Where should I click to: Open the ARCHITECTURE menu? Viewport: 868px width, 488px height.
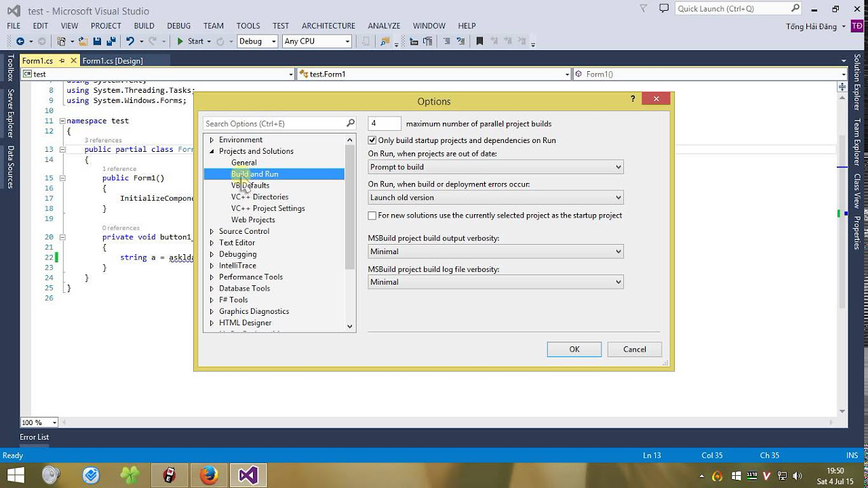click(328, 26)
